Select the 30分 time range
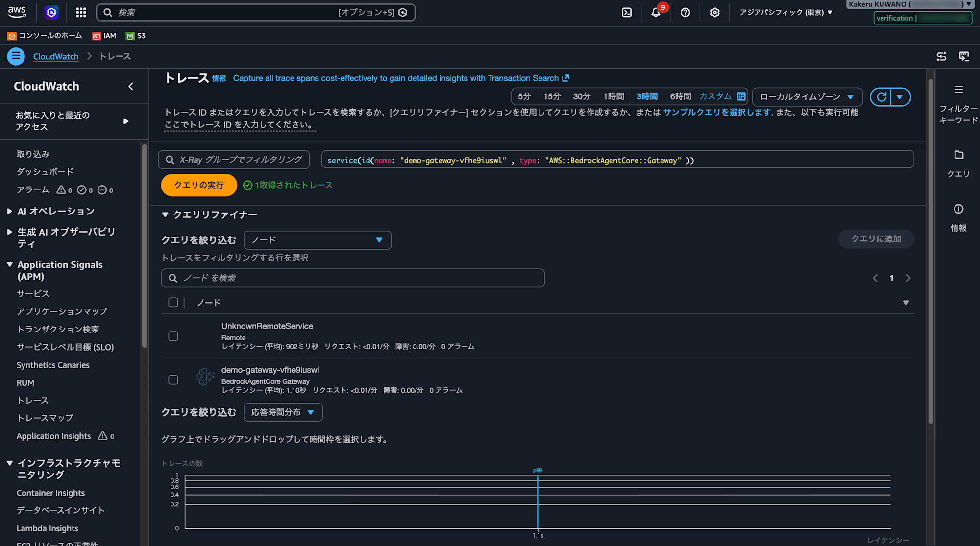Screen dimensions: 980x546 (582, 96)
